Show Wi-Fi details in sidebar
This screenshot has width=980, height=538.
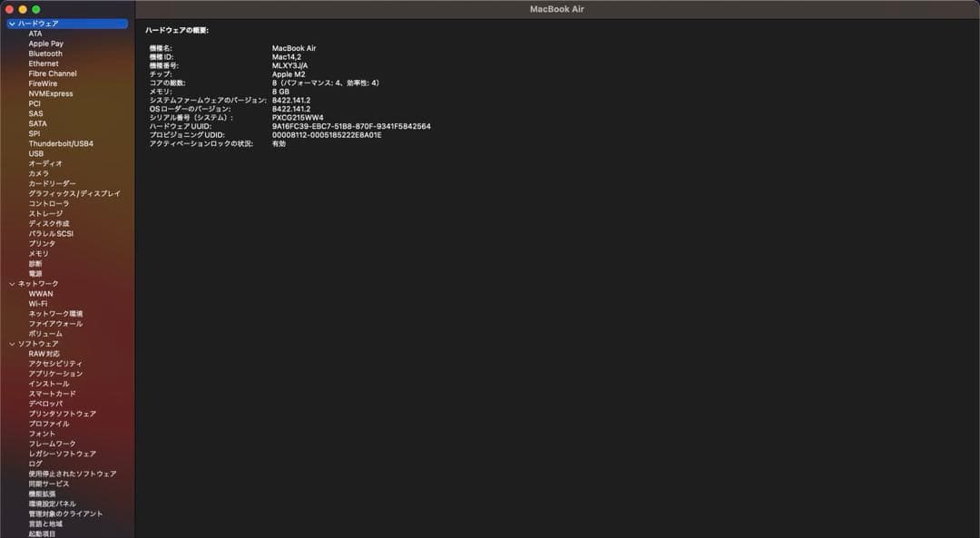click(x=37, y=304)
